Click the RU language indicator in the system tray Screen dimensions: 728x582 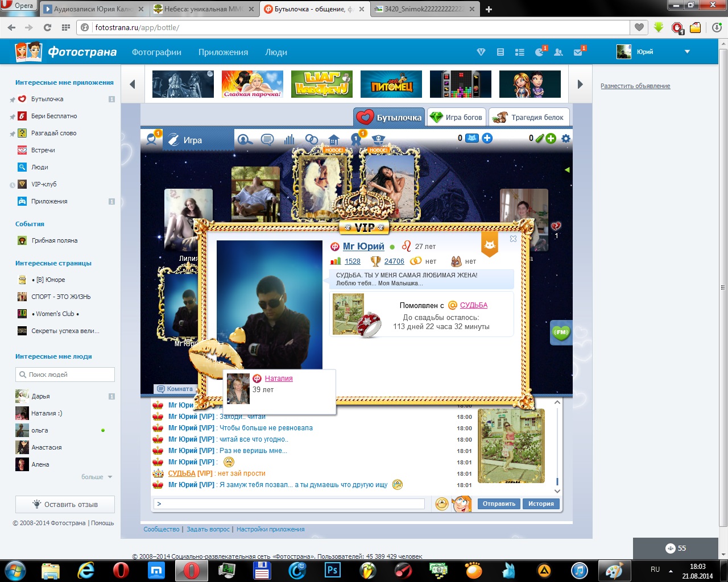(655, 569)
